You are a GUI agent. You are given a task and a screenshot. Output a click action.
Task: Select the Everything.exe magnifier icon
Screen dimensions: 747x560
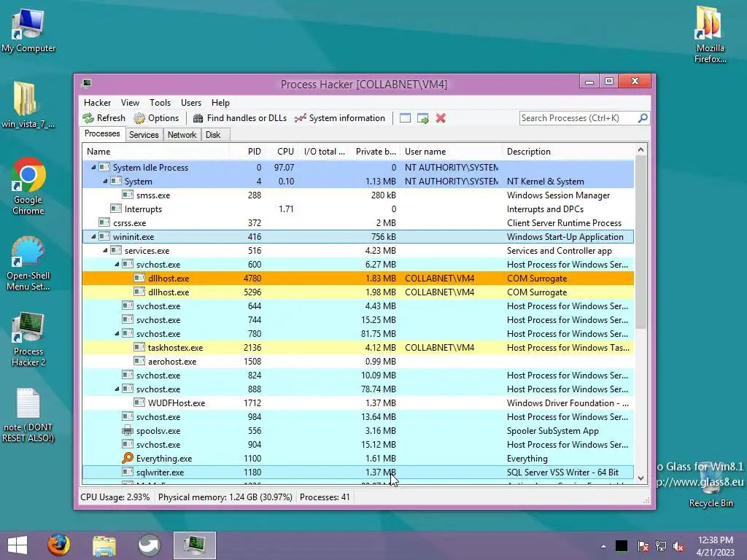pos(128,458)
